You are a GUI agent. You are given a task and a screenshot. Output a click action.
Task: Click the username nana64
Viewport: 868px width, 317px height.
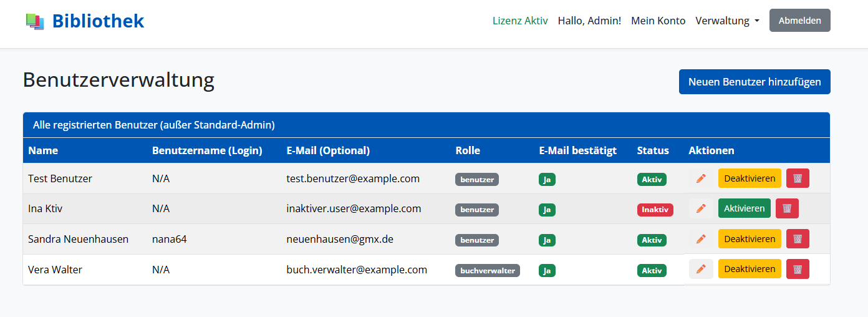click(170, 239)
